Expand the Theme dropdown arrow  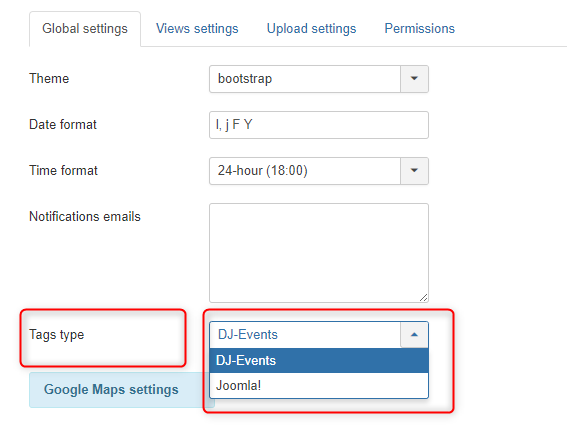pyautogui.click(x=414, y=79)
